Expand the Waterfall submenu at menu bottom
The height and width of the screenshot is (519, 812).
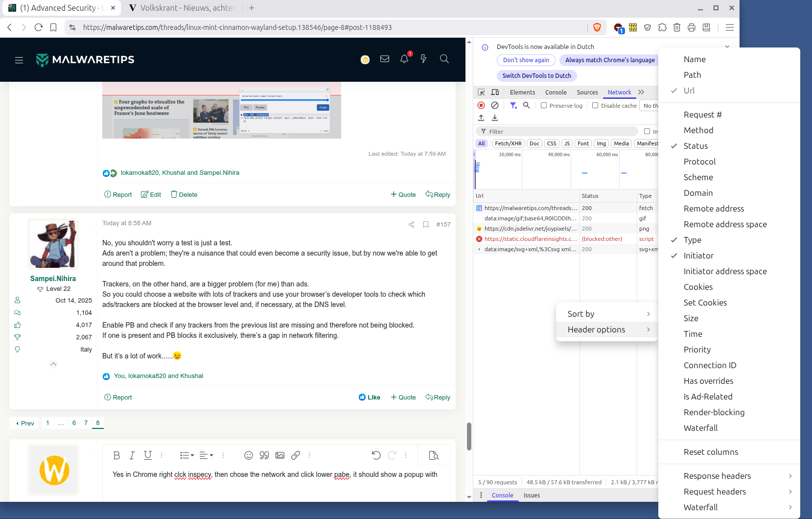(x=729, y=507)
